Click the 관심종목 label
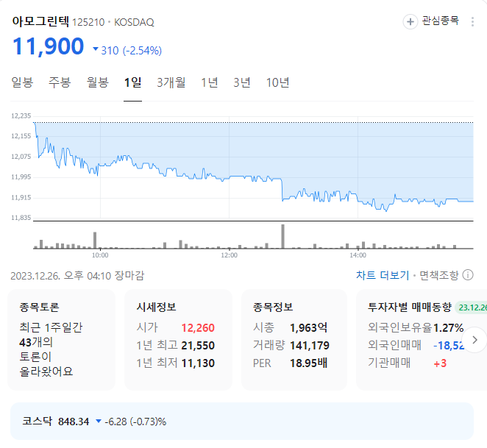 441,21
